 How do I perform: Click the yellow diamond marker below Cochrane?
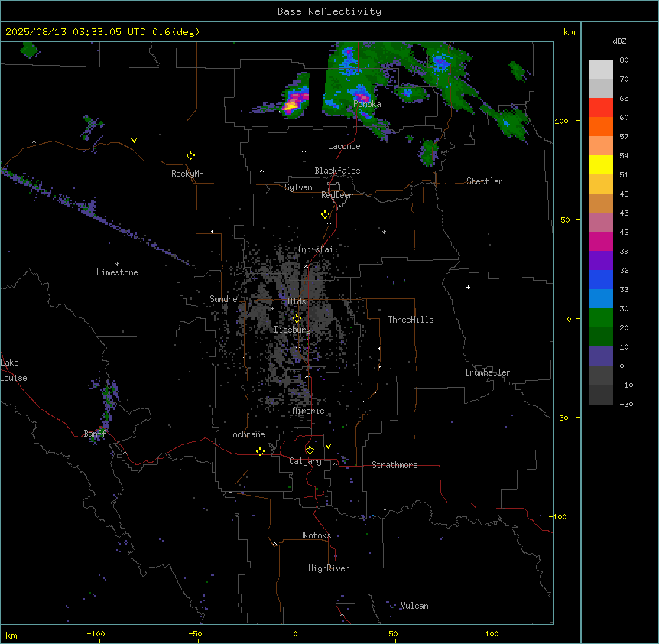pyautogui.click(x=260, y=451)
